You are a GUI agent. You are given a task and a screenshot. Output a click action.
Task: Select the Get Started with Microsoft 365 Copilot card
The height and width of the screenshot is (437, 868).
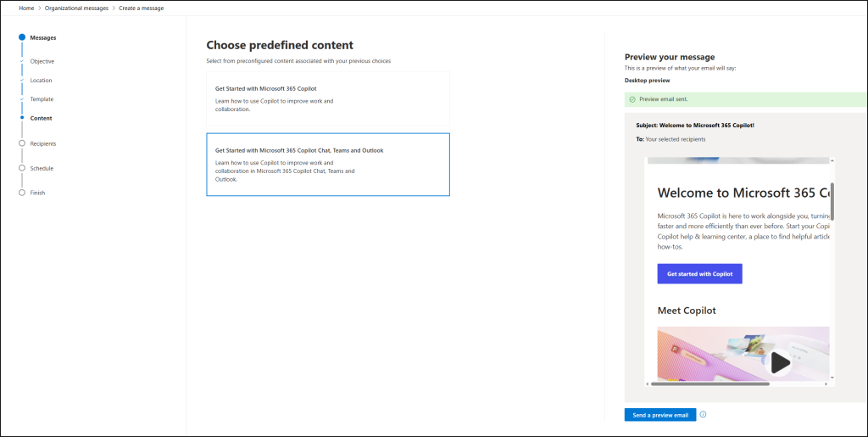[x=327, y=98]
